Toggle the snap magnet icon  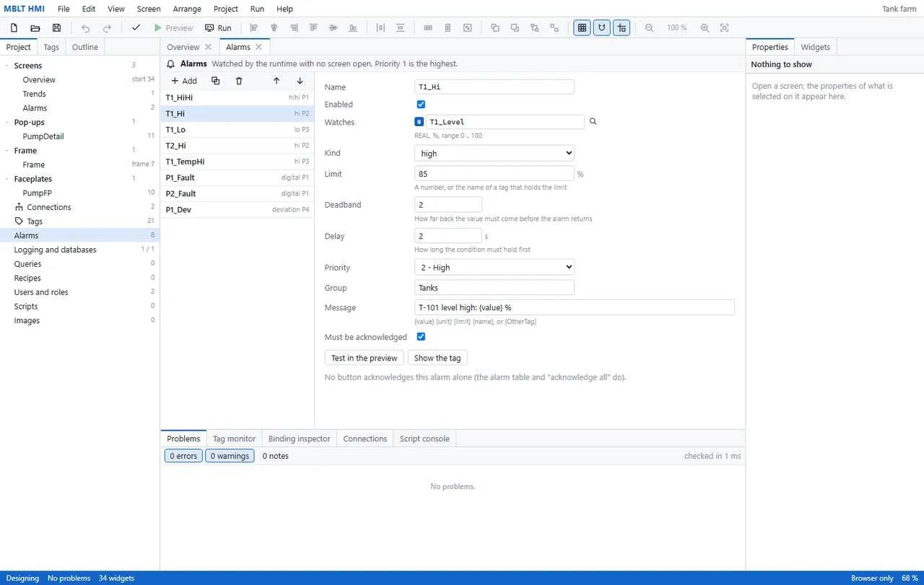click(602, 28)
